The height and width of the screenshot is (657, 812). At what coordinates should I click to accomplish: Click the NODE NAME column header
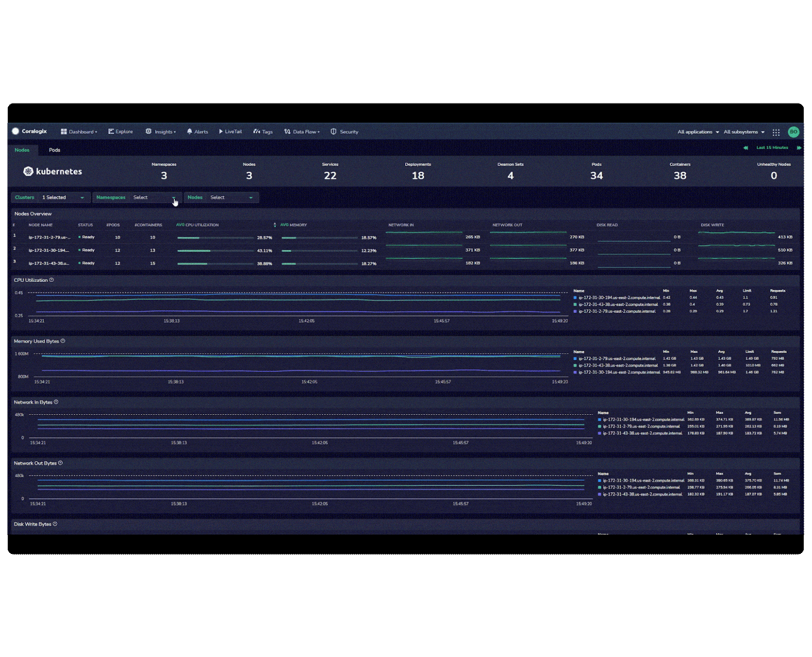tap(41, 225)
